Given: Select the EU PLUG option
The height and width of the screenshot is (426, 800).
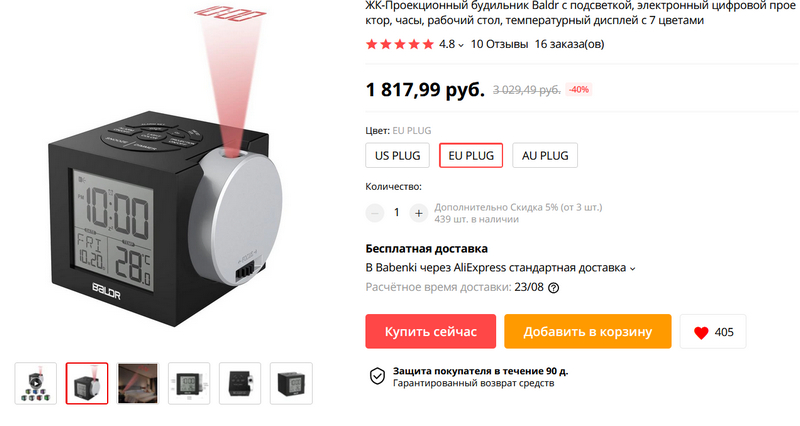Looking at the screenshot, I should (471, 156).
